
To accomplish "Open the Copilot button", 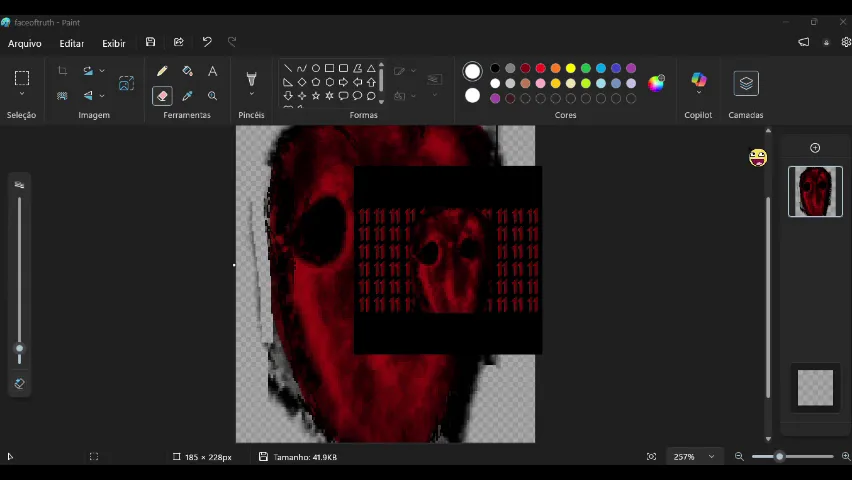I will click(699, 79).
